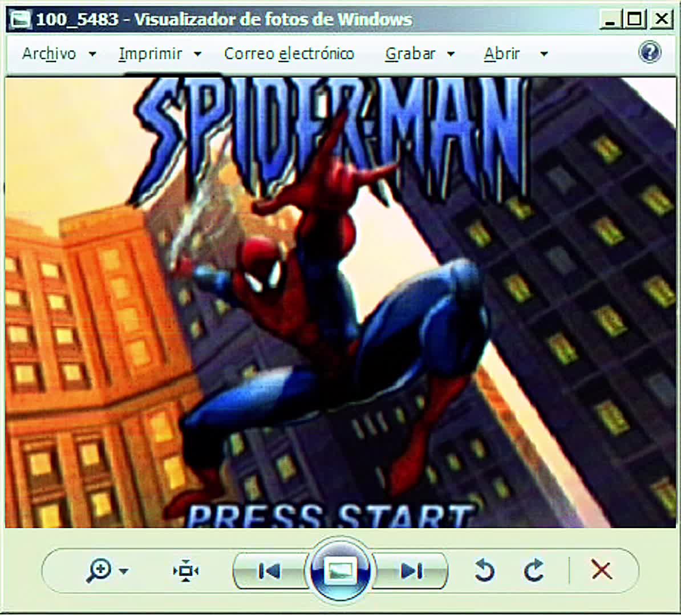Expand the Imprimir dropdown arrow
681x616 pixels.
[197, 54]
